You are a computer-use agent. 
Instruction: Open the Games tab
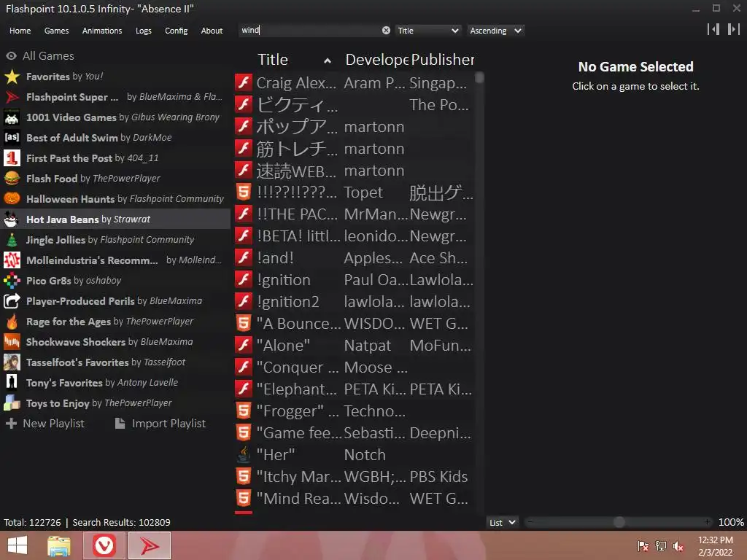click(x=56, y=31)
